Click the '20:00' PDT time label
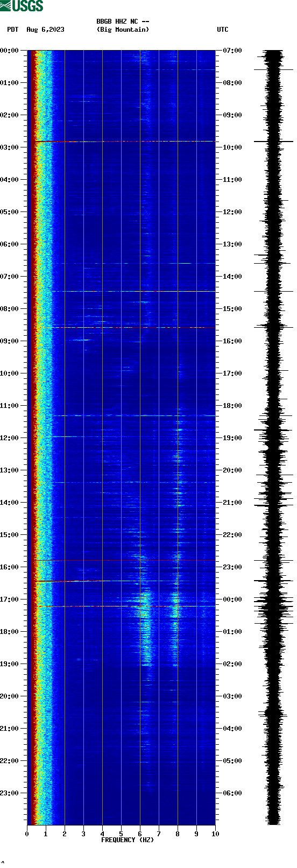 (x=10, y=696)
